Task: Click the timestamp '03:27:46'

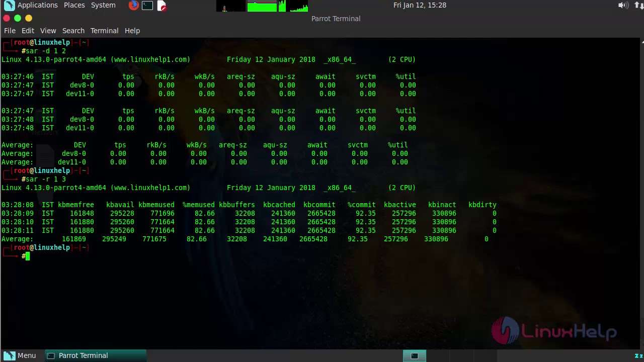Action: point(18,76)
